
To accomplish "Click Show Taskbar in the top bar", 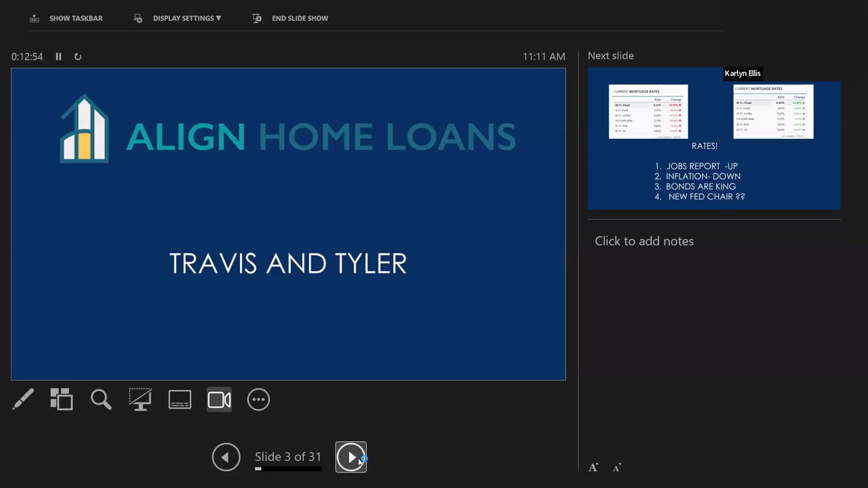I will 66,18.
